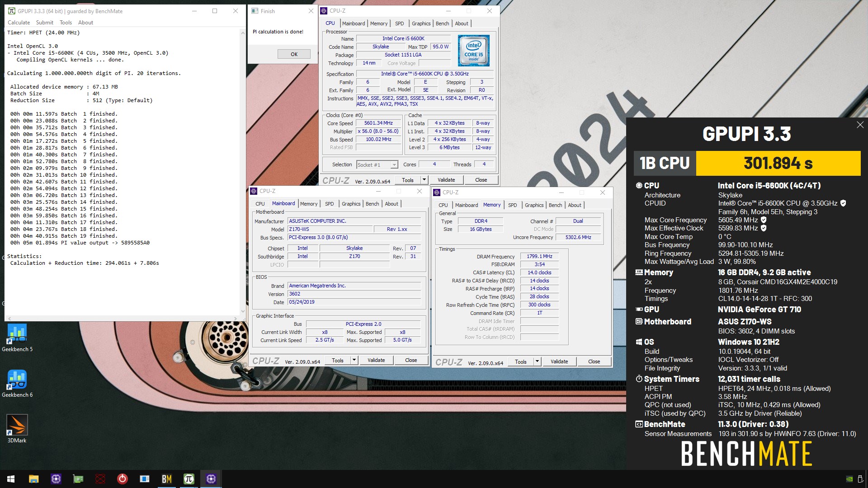This screenshot has height=488, width=868.
Task: Click the Windows OS section icon in BenchMate
Action: click(x=639, y=342)
